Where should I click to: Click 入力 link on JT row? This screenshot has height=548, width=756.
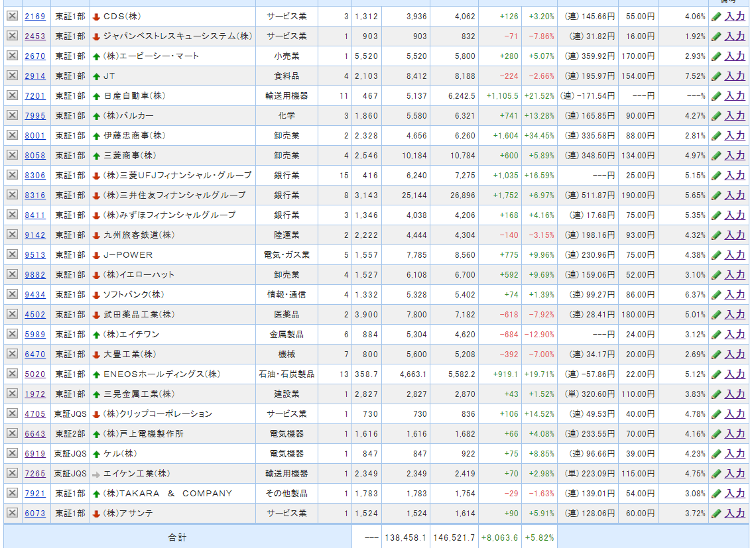click(735, 76)
